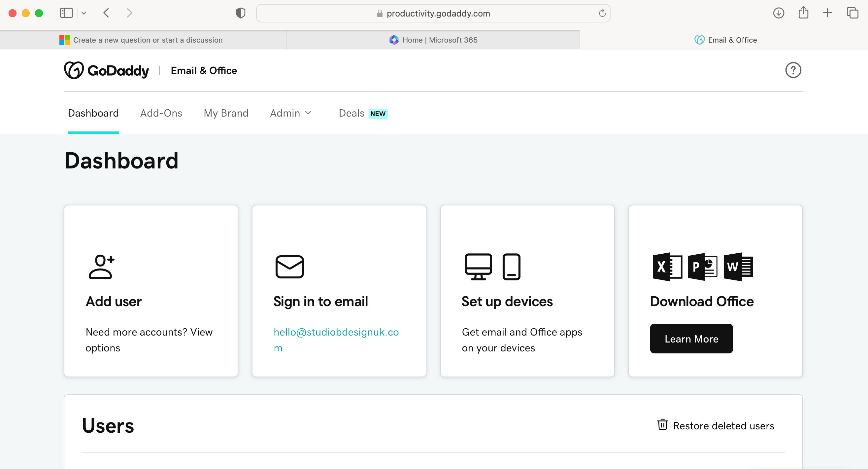Click the Learn More button
The width and height of the screenshot is (868, 469).
pyautogui.click(x=691, y=339)
